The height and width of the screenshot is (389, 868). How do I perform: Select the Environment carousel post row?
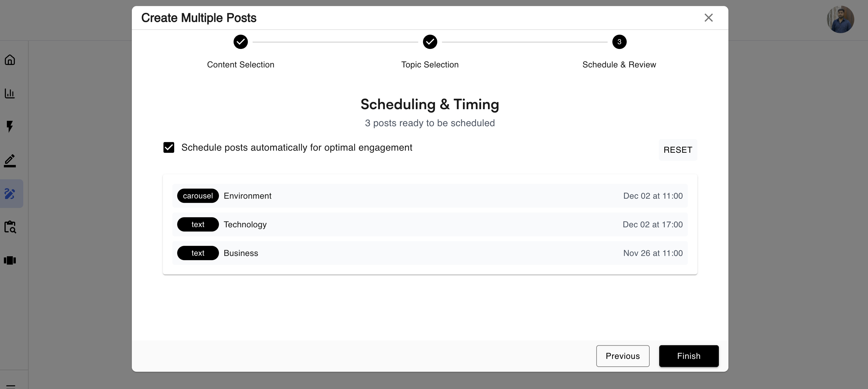click(430, 196)
